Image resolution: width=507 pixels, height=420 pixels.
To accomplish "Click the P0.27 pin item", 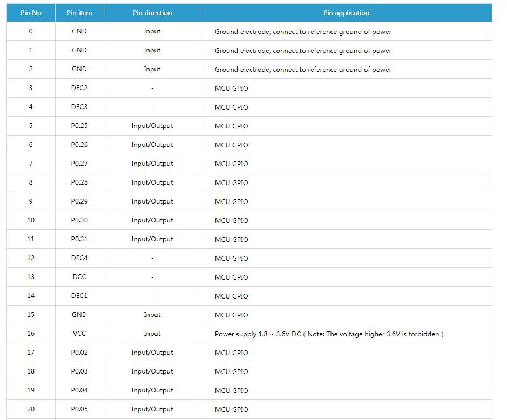I will pos(79,164).
